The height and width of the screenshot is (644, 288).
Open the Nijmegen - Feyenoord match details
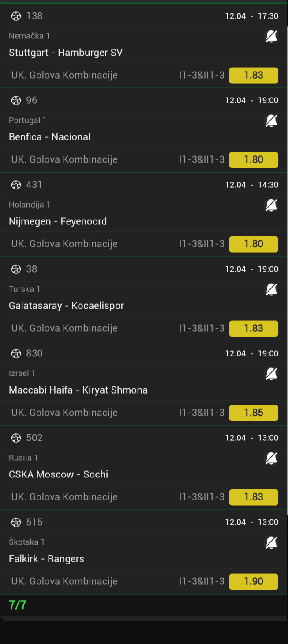pyautogui.click(x=58, y=221)
